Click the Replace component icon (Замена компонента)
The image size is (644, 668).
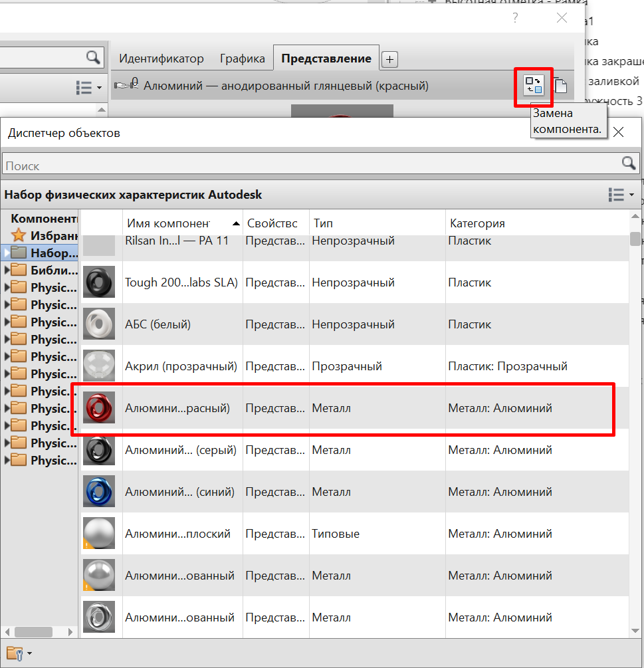[533, 86]
